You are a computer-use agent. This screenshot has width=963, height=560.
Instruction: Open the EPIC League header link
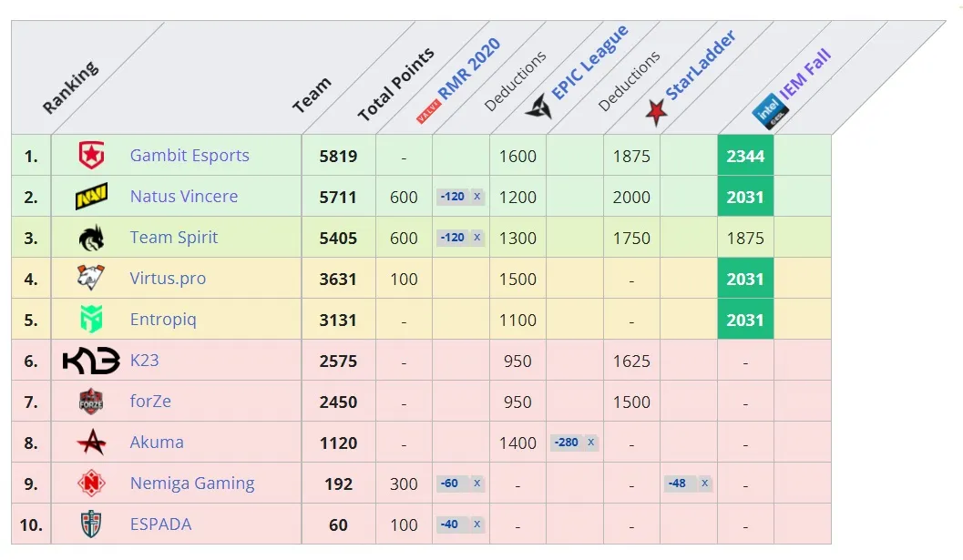coord(590,62)
